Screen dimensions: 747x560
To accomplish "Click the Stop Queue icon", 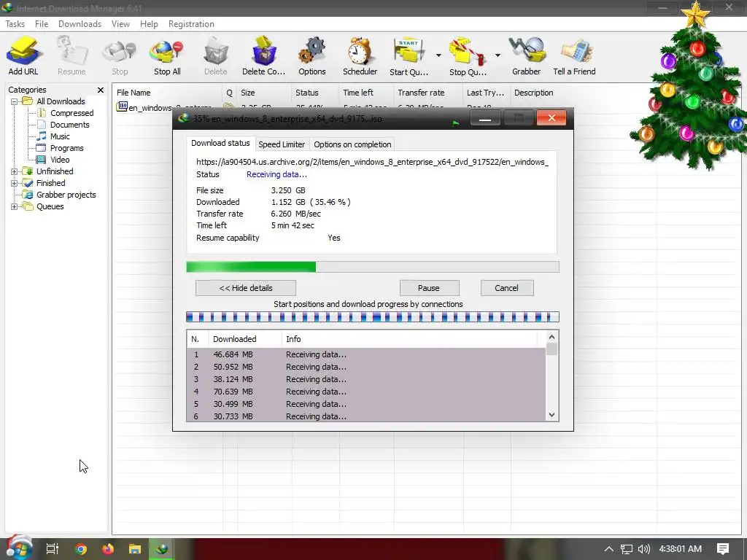I will pyautogui.click(x=468, y=56).
